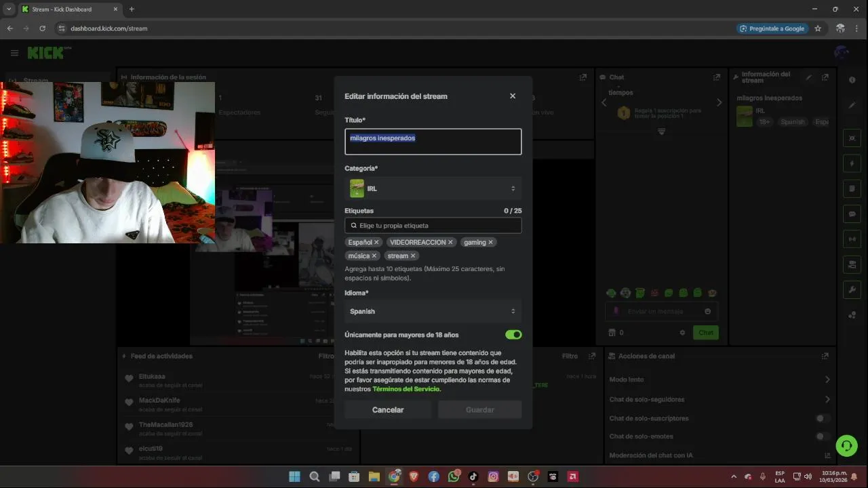
Task: Open the Términos del Servicio link
Action: click(x=406, y=389)
